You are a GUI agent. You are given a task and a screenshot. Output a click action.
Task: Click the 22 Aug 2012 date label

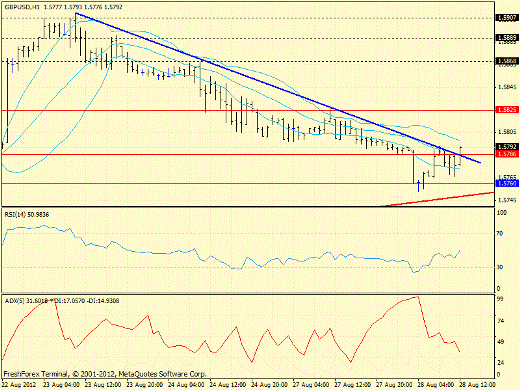(x=20, y=385)
